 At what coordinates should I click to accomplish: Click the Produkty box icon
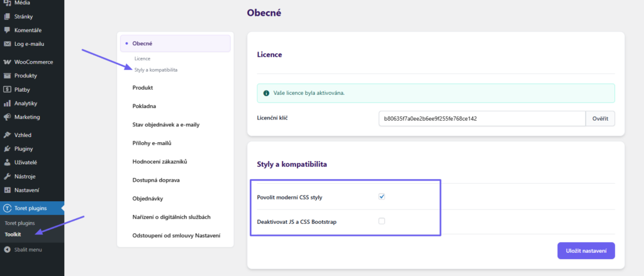click(7, 75)
